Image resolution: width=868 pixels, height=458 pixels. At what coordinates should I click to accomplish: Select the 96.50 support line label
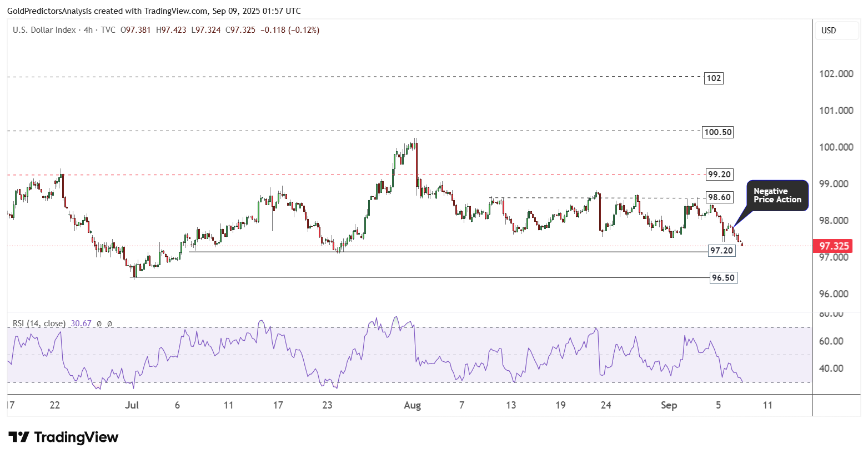pyautogui.click(x=723, y=278)
